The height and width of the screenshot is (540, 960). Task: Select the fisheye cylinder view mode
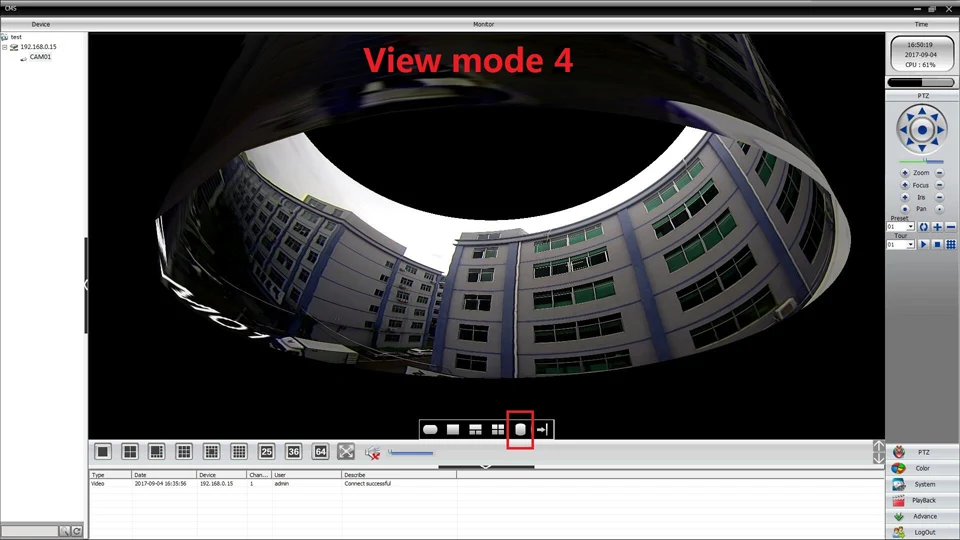[520, 430]
